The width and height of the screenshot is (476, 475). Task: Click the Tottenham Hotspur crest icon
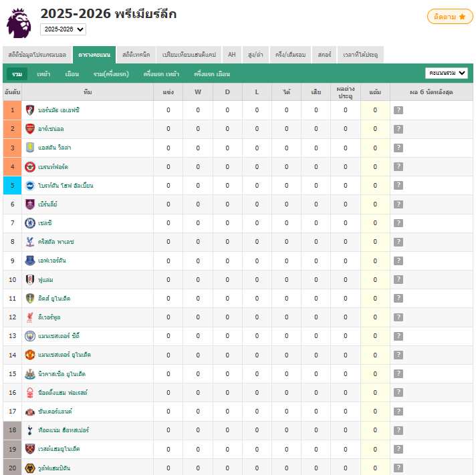click(29, 430)
